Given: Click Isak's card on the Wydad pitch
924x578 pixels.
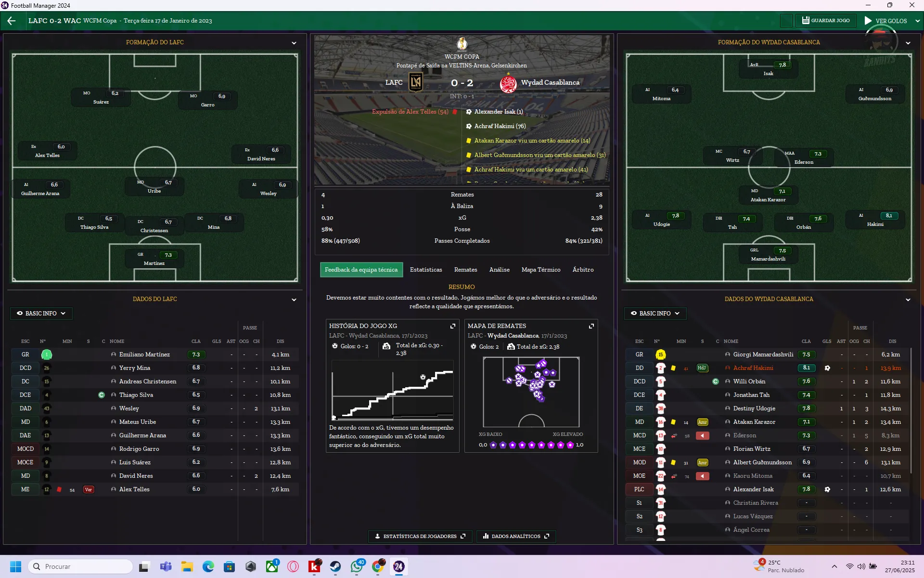Looking at the screenshot, I should [768, 69].
